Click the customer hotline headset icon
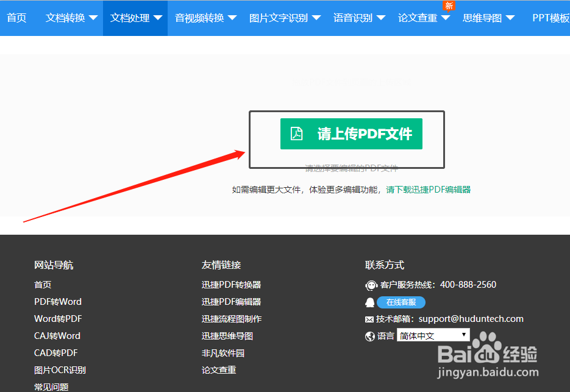 click(x=371, y=285)
